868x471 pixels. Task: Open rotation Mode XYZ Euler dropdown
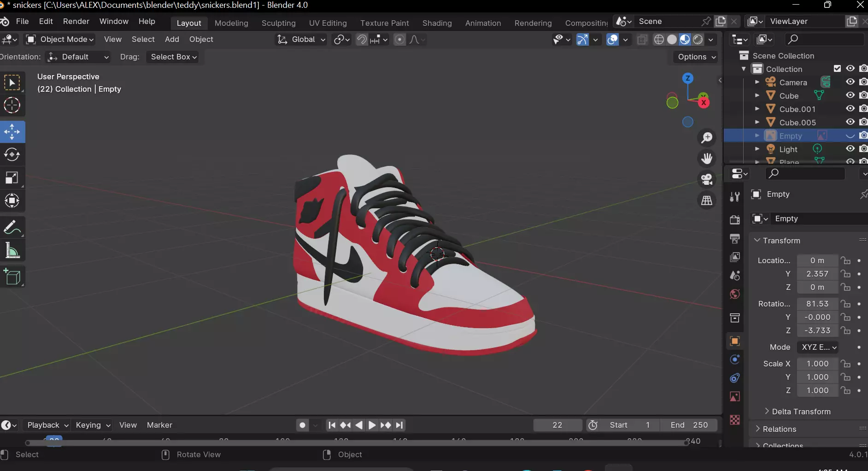pos(818,347)
